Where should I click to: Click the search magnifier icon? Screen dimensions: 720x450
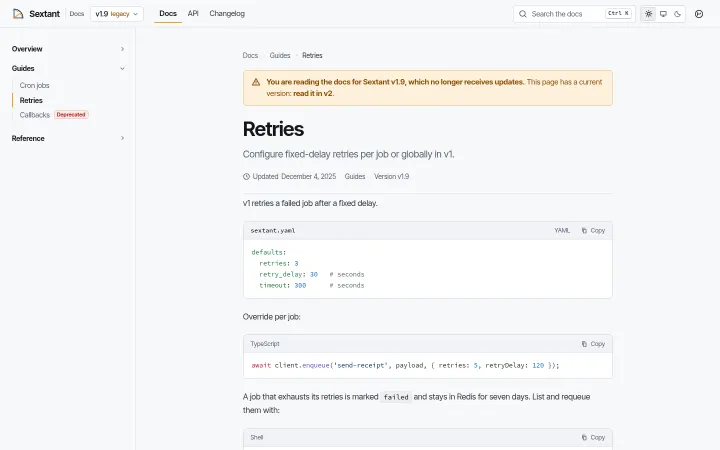click(523, 14)
